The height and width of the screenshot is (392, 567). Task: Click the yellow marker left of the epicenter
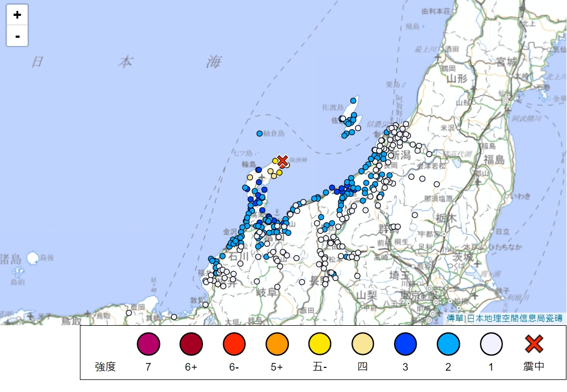275,161
